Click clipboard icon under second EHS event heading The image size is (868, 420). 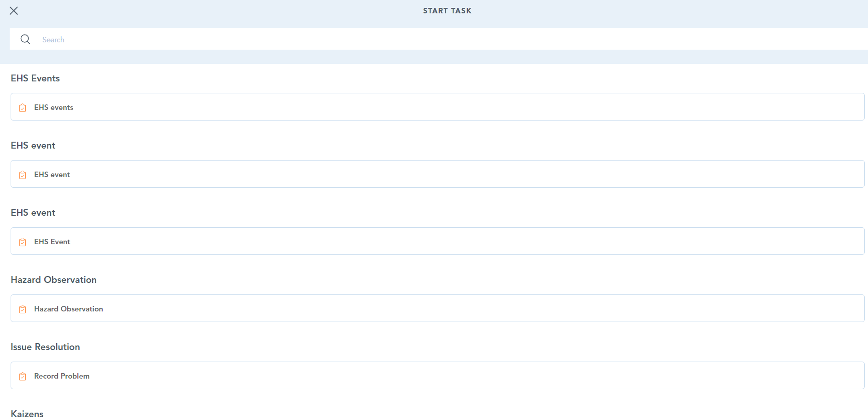click(x=23, y=242)
